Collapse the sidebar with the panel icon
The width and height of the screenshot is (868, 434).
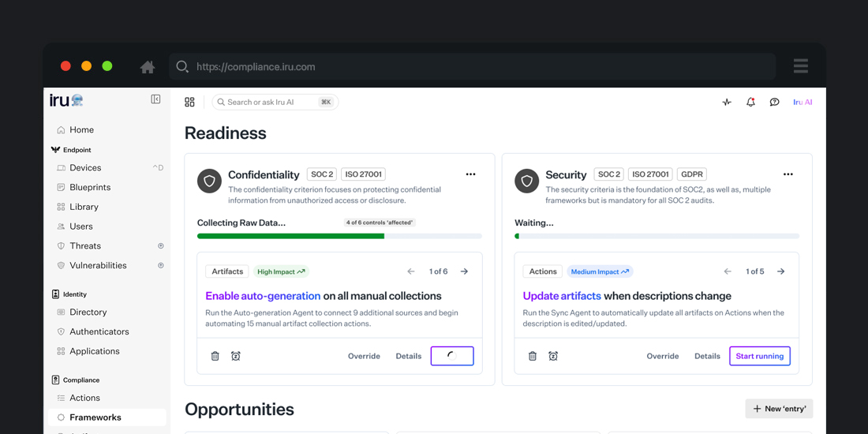pyautogui.click(x=155, y=99)
